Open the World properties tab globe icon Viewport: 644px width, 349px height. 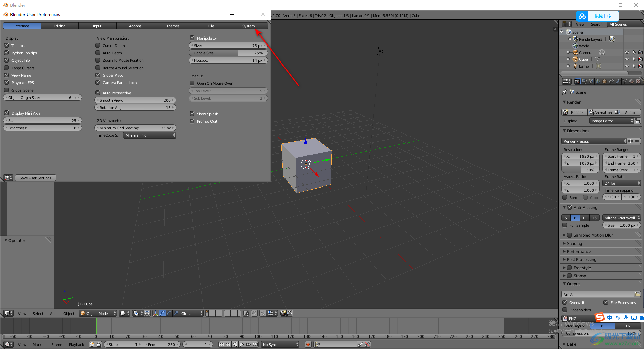click(598, 81)
